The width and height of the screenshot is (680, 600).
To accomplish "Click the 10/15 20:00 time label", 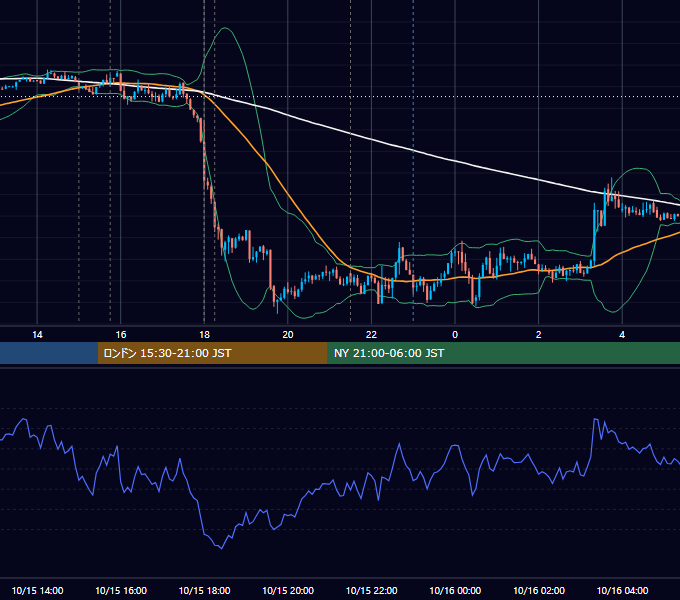I will click(288, 590).
